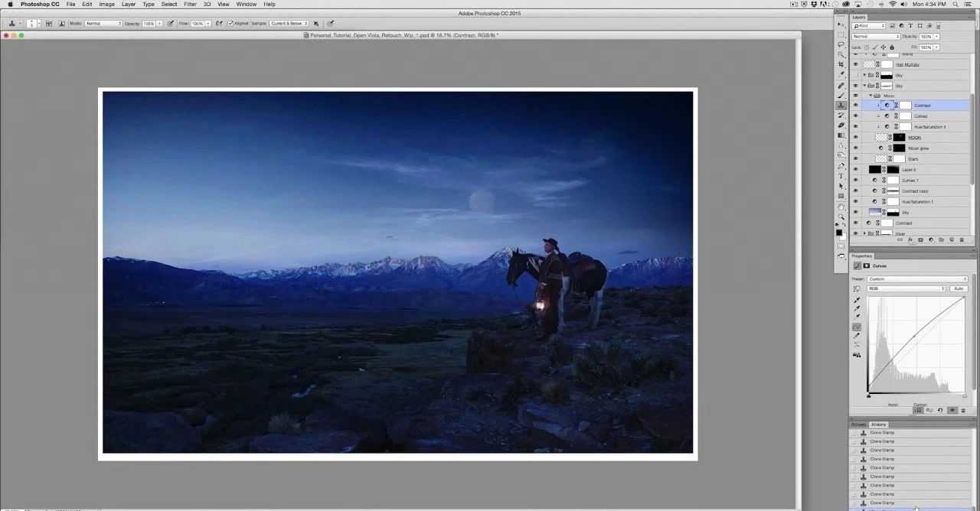This screenshot has width=980, height=511.
Task: Open the Image menu
Action: point(107,5)
